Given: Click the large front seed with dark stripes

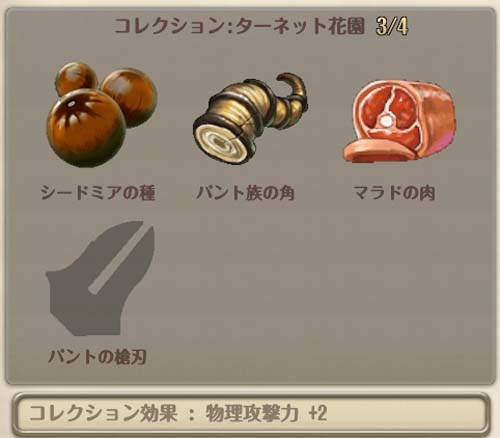Looking at the screenshot, I should click(86, 128).
